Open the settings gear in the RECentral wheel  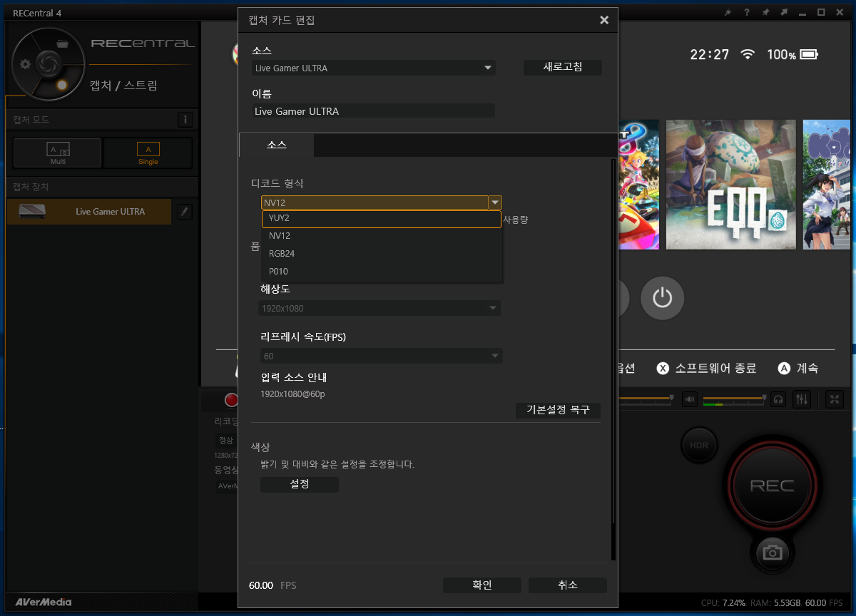[26, 64]
